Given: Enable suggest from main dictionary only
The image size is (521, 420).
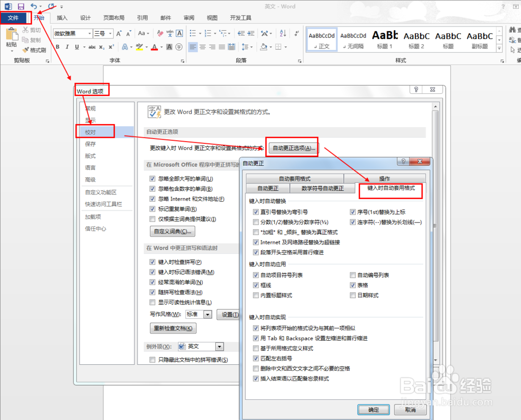Looking at the screenshot, I should point(152,219).
